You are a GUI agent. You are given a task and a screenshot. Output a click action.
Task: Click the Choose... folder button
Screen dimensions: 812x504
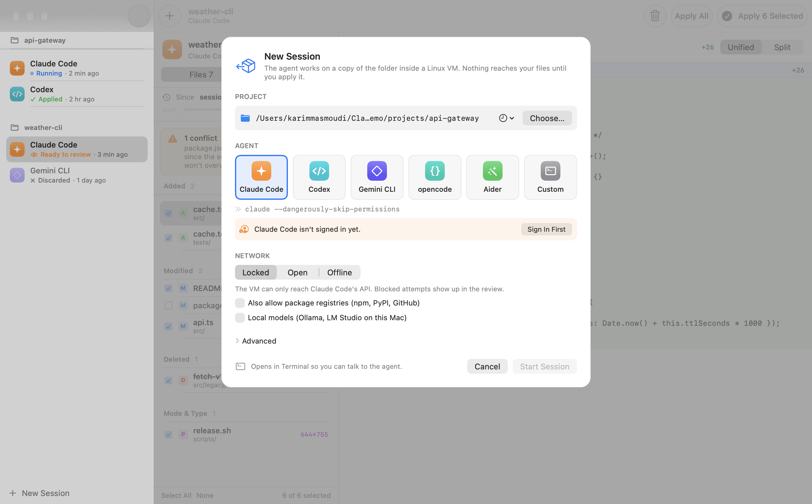click(547, 118)
